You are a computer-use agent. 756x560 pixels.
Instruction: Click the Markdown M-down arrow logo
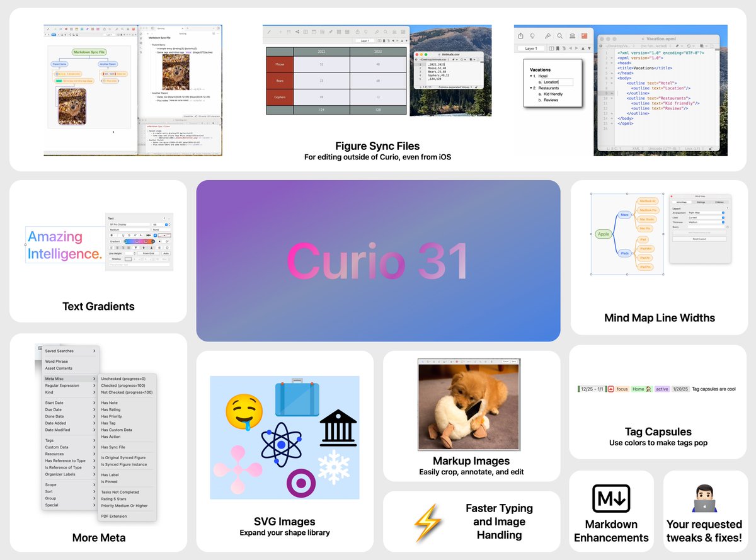click(611, 498)
